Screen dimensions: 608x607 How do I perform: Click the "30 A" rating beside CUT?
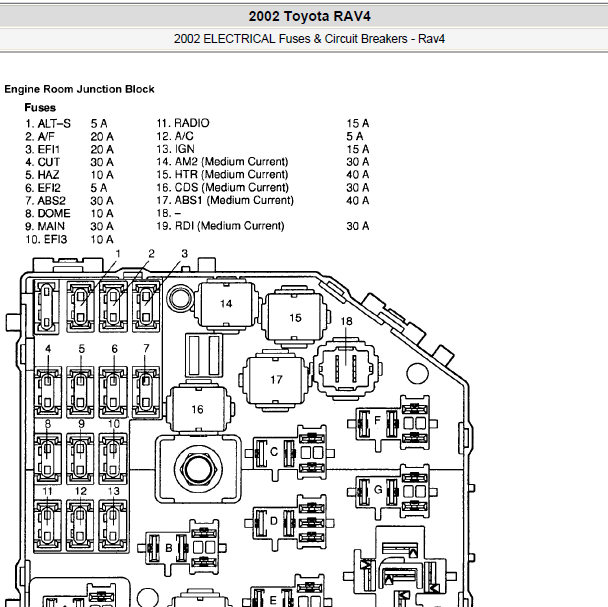[102, 162]
